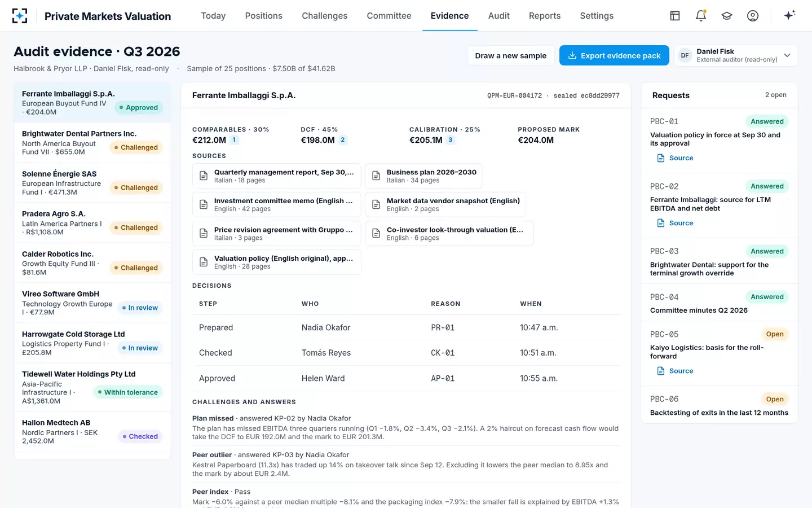Select Calder Robotics Inc. position
The image size is (812, 508).
(x=92, y=262)
